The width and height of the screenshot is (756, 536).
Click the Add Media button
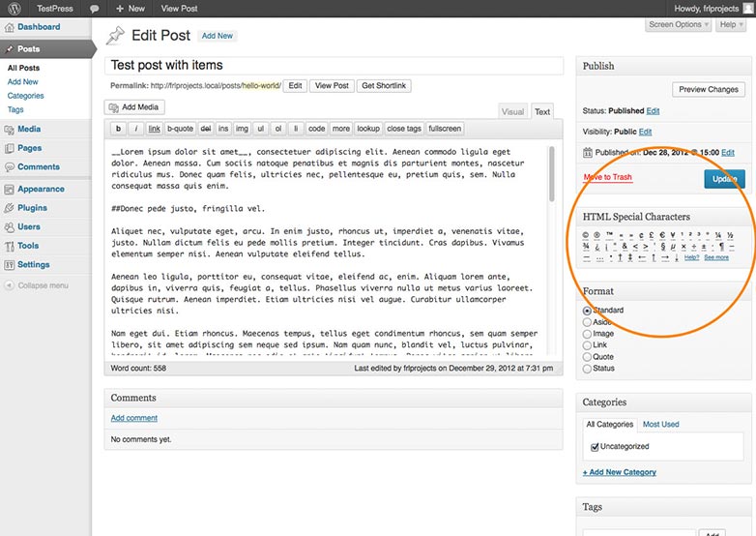(134, 107)
